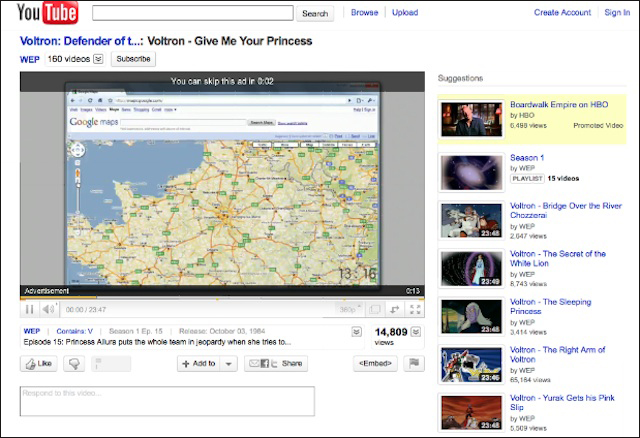Click the Add to button
The width and height of the screenshot is (640, 438).
pos(199,363)
